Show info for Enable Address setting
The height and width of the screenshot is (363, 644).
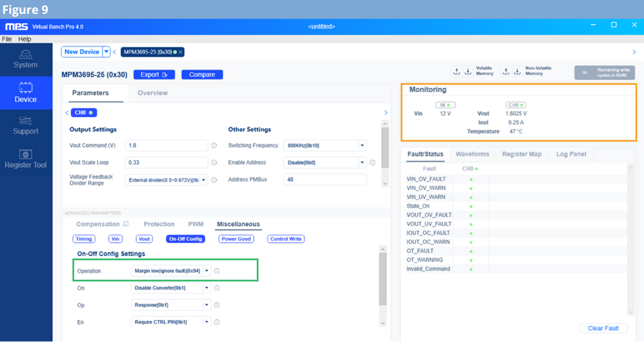point(373,162)
